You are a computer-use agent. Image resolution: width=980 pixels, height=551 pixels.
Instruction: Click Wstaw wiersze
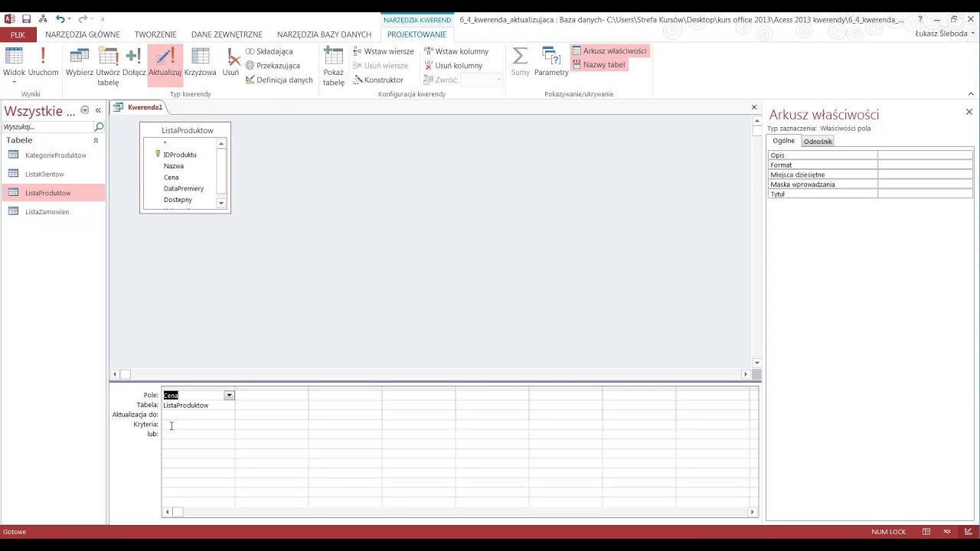coord(383,51)
